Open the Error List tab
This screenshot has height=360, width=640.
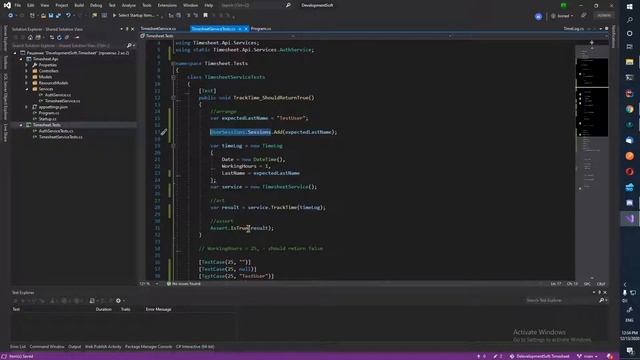(18, 347)
